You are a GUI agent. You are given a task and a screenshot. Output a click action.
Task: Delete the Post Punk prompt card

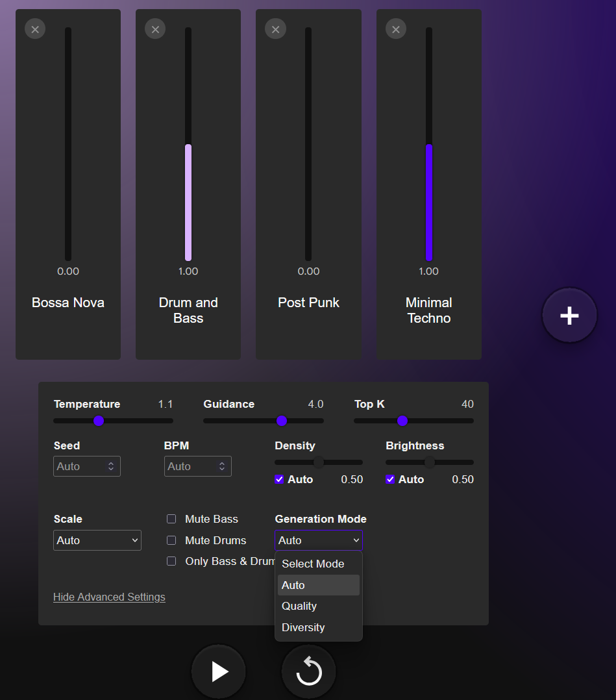pos(275,29)
